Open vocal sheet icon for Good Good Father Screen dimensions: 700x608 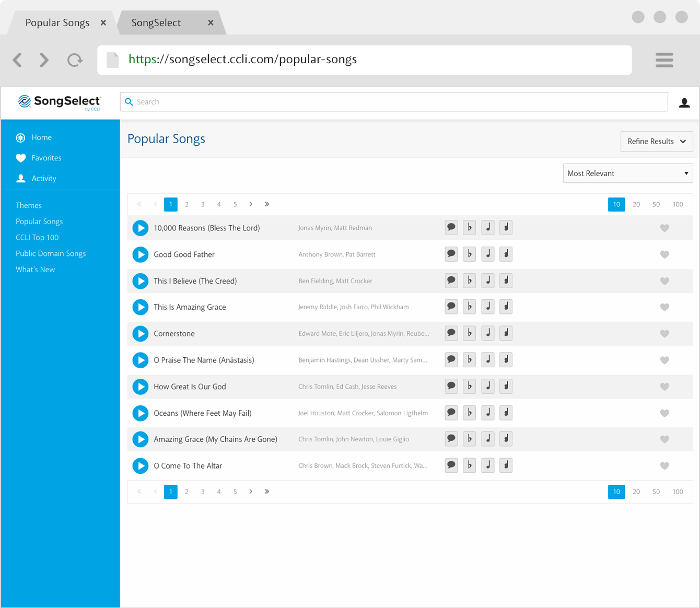(506, 254)
